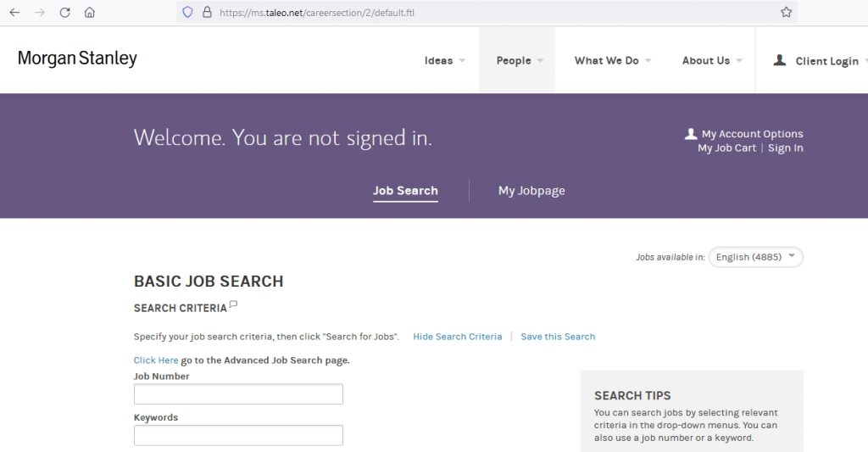The height and width of the screenshot is (452, 868).
Task: Go to browser home icon
Action: (90, 13)
